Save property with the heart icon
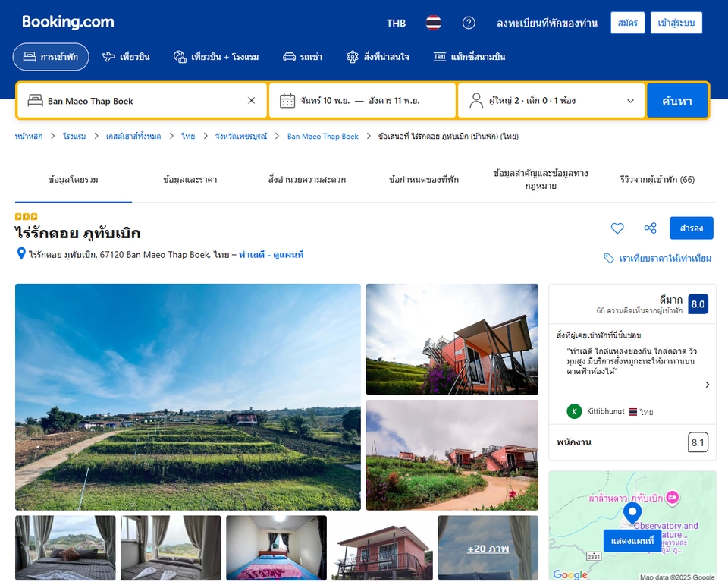The height and width of the screenshot is (585, 728). pyautogui.click(x=617, y=228)
